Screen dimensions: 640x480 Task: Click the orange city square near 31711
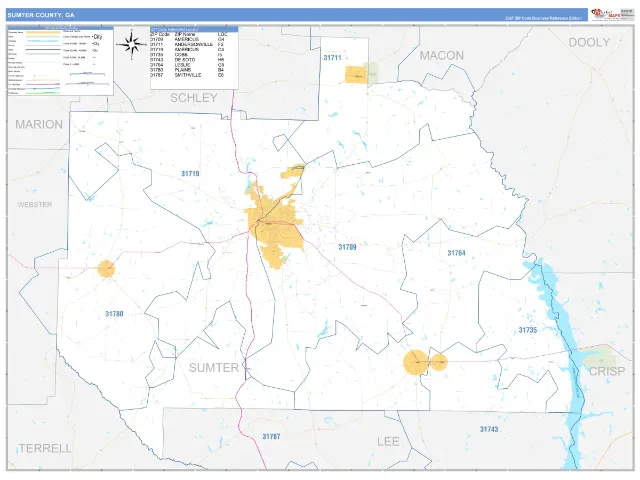(356, 75)
